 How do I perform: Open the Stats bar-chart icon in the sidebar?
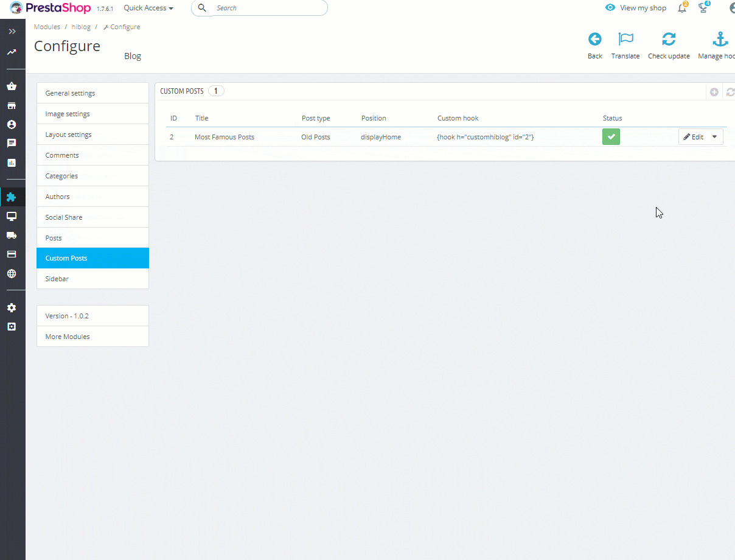[x=12, y=163]
